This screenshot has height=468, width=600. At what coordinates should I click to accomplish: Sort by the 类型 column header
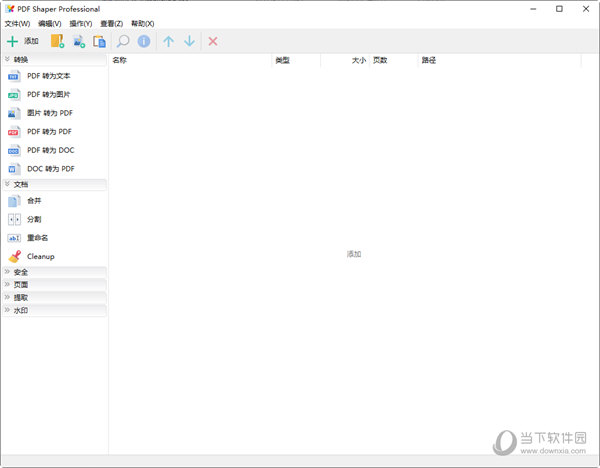pos(283,60)
